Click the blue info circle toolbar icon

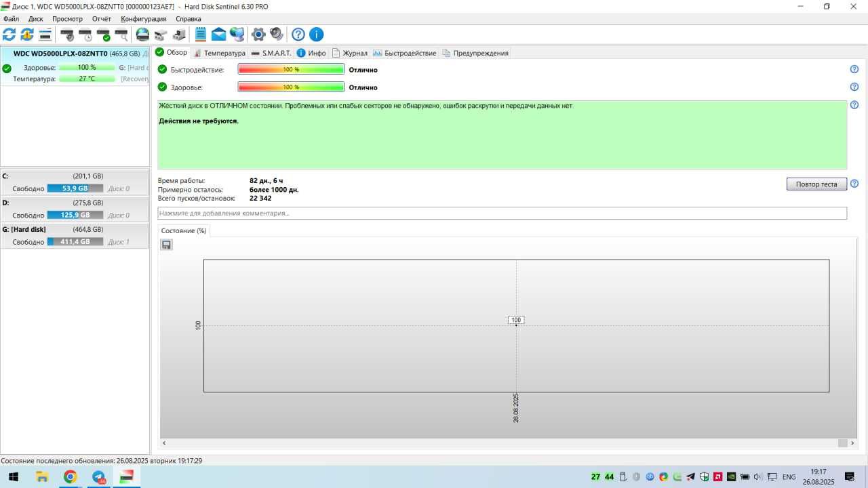pyautogui.click(x=316, y=35)
